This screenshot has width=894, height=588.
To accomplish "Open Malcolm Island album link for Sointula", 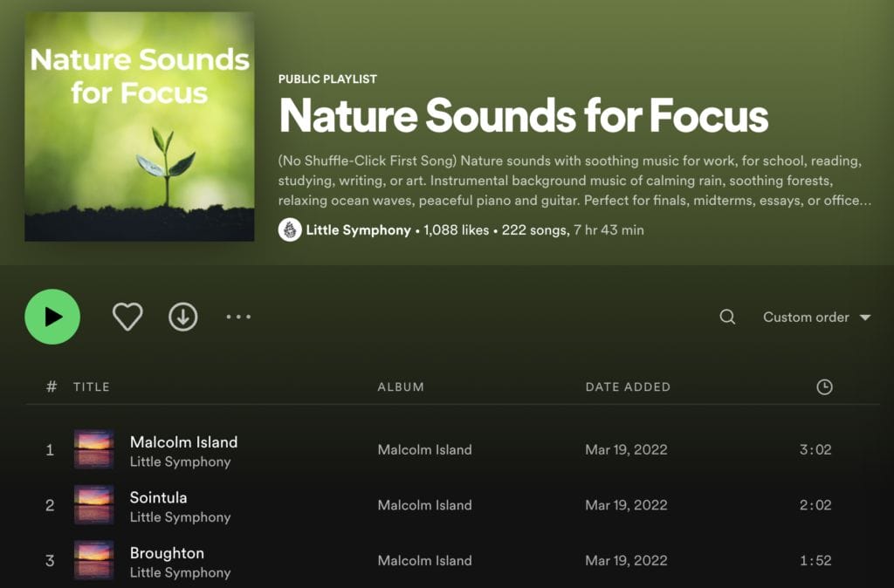I will point(424,505).
